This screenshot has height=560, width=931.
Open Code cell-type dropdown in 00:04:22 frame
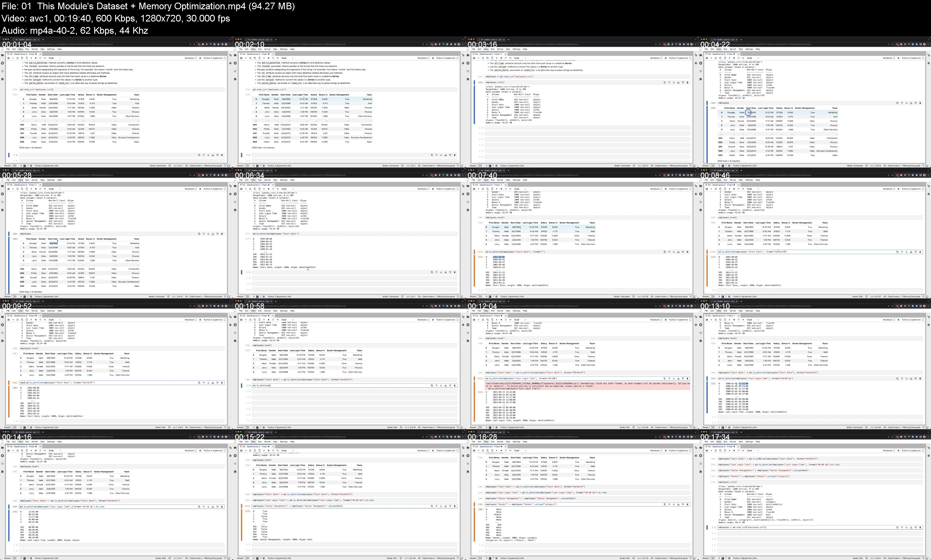(753, 58)
